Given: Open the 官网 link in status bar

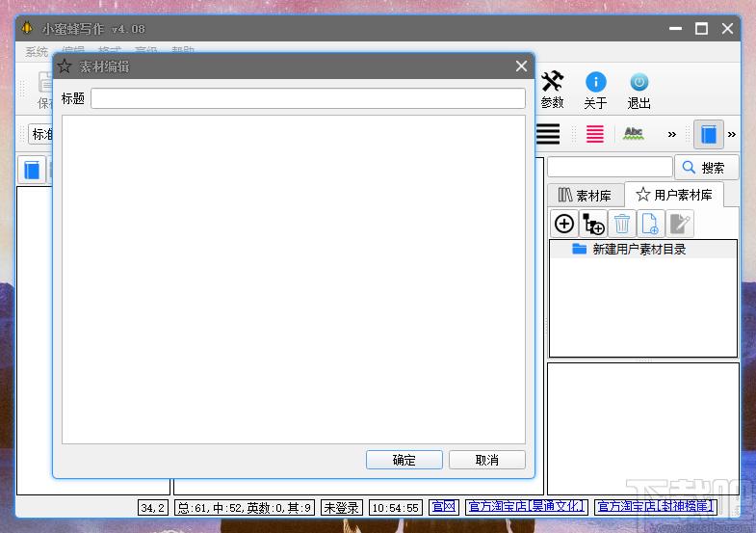Looking at the screenshot, I should 443,507.
